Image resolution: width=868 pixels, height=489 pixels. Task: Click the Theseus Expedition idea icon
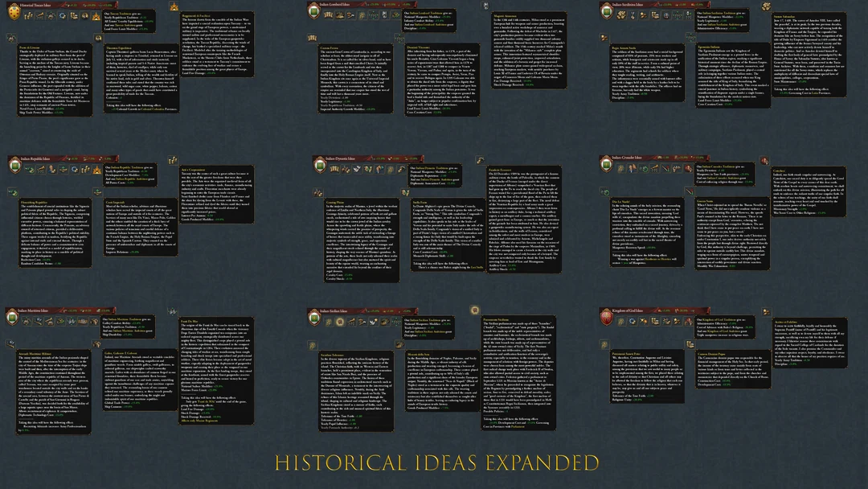coord(98,38)
